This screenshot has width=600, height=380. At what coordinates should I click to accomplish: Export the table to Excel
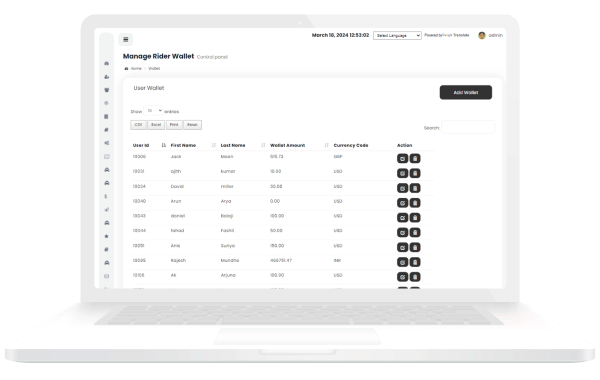(156, 125)
